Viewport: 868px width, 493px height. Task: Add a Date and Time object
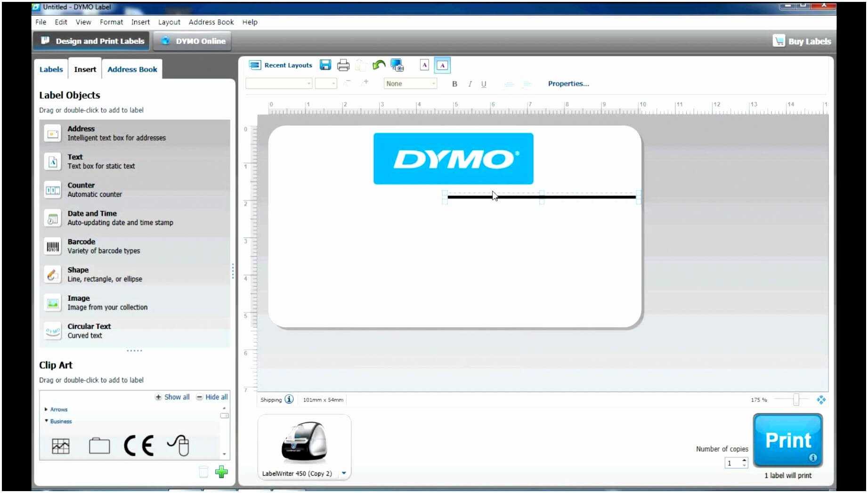(x=135, y=218)
